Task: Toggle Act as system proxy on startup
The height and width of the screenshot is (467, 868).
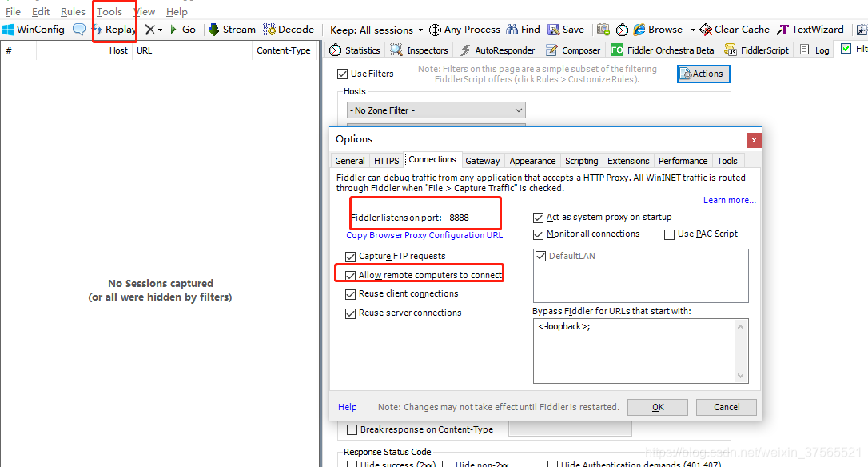Action: click(x=538, y=218)
